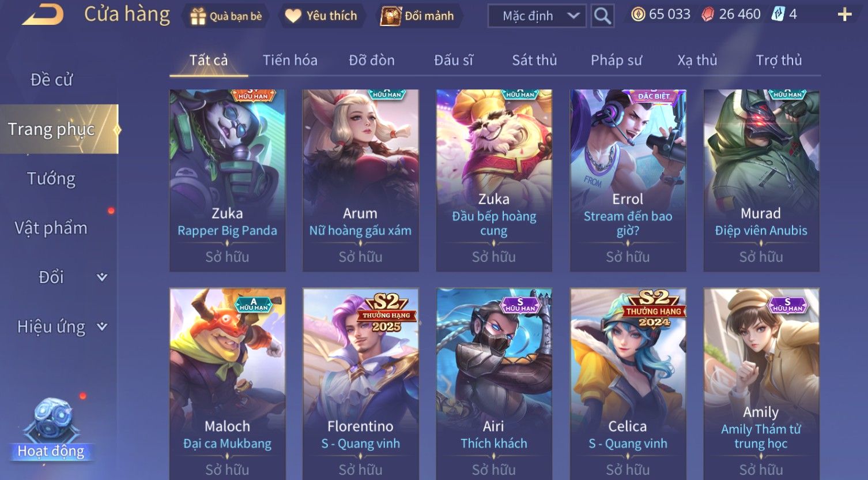Open the search magnifier icon
Viewport: 868px width, 480px height.
[x=602, y=16]
